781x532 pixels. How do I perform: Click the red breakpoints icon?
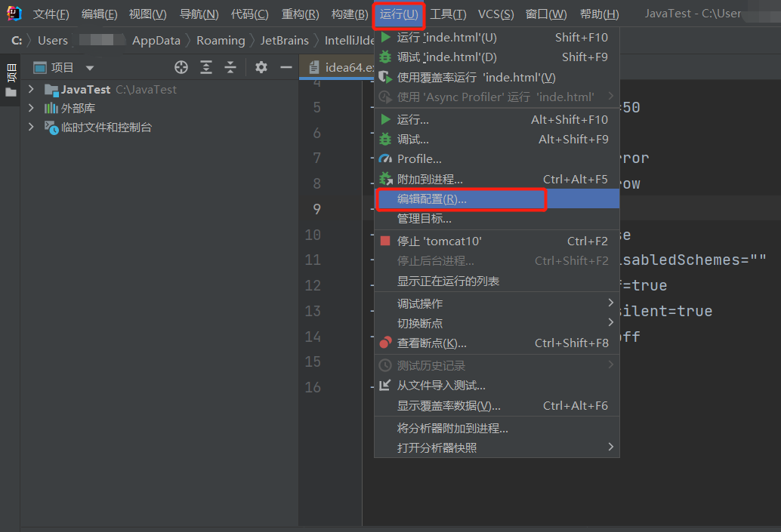(x=385, y=343)
